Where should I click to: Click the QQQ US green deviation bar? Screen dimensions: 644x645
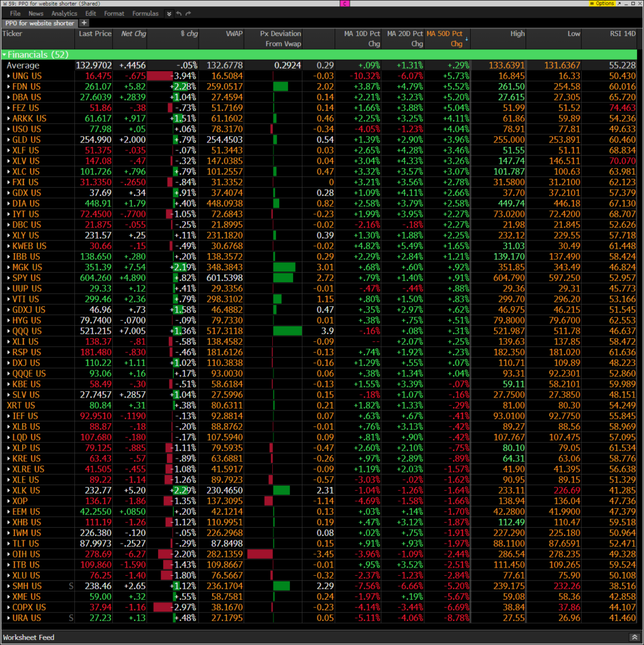tap(287, 331)
